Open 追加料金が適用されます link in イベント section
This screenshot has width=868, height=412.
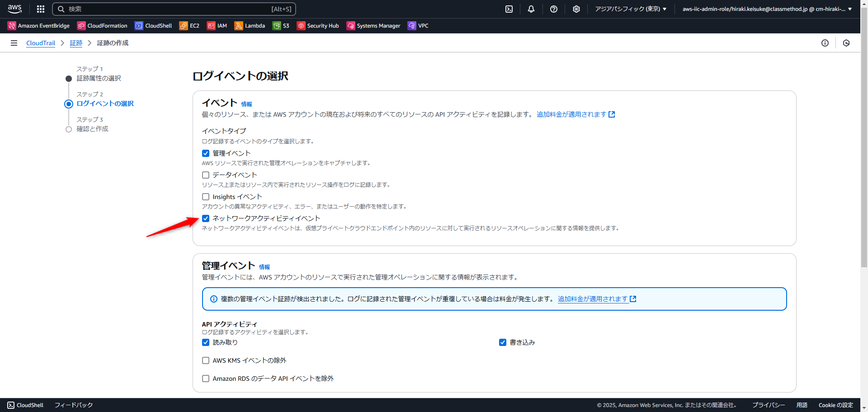(576, 114)
